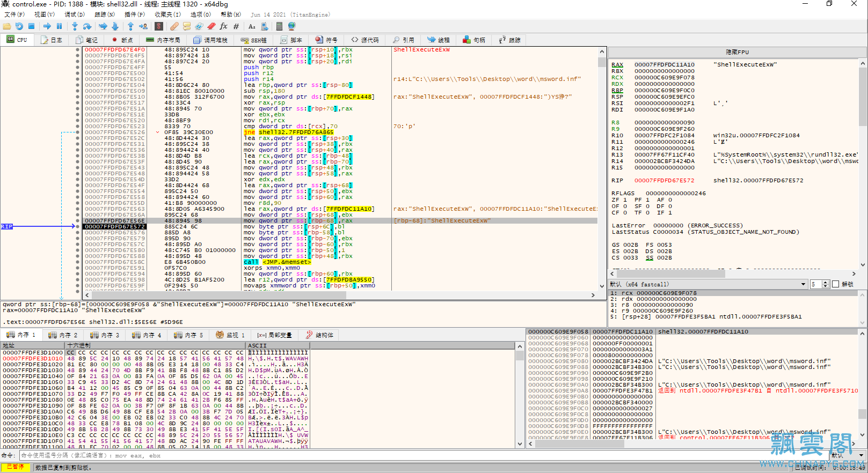Image resolution: width=868 pixels, height=473 pixels.
Task: Click the Step Over toolbar icon
Action: 87,26
